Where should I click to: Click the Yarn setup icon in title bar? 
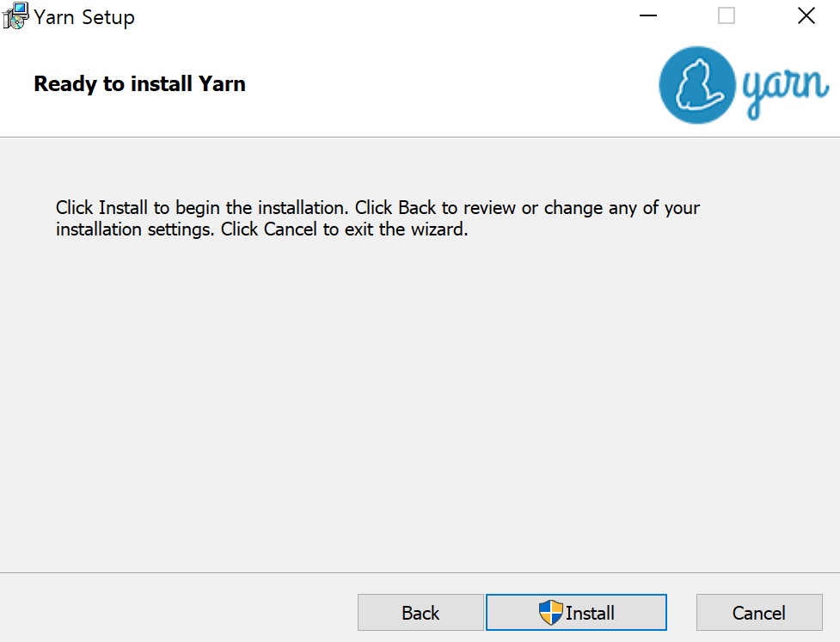click(15, 15)
